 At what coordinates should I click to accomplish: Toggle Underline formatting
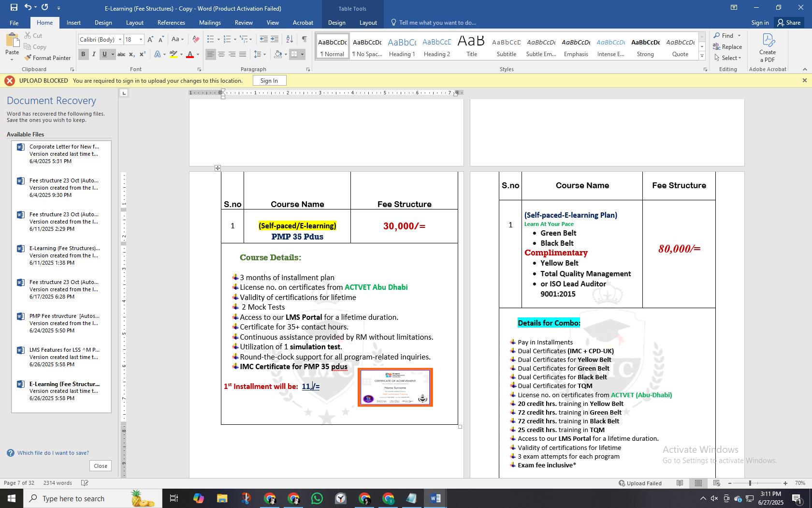[x=104, y=54]
